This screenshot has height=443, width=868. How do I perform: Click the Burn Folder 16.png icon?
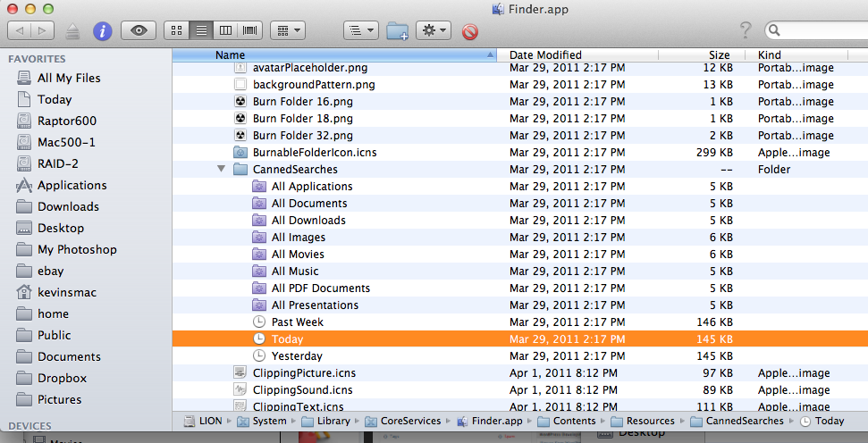point(240,102)
